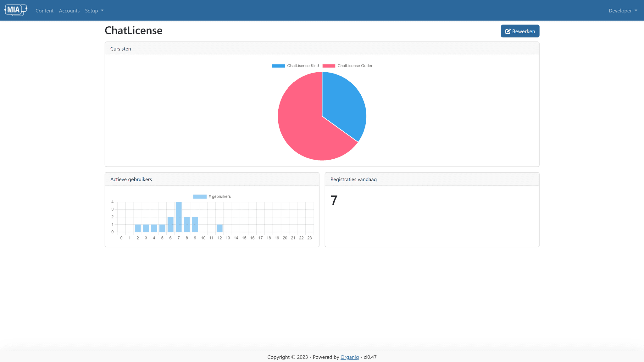Toggle ChatLicense Ouder legend entry
The image size is (644, 362).
(x=355, y=66)
